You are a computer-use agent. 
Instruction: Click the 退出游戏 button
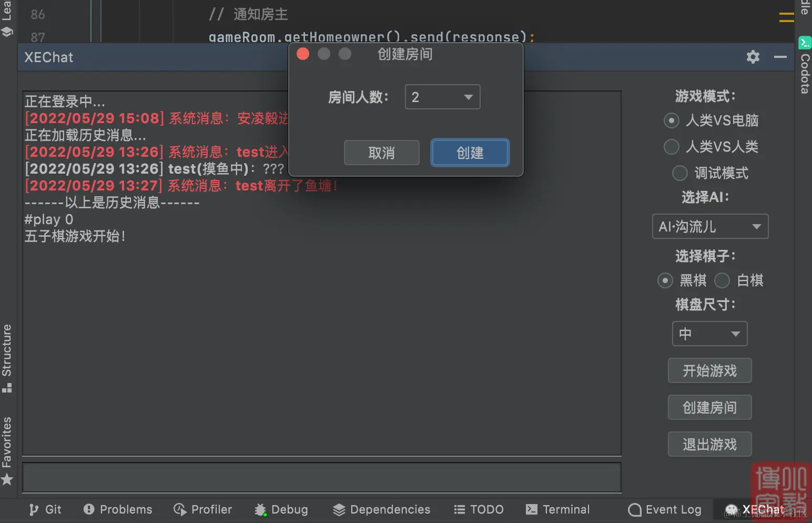[709, 445]
